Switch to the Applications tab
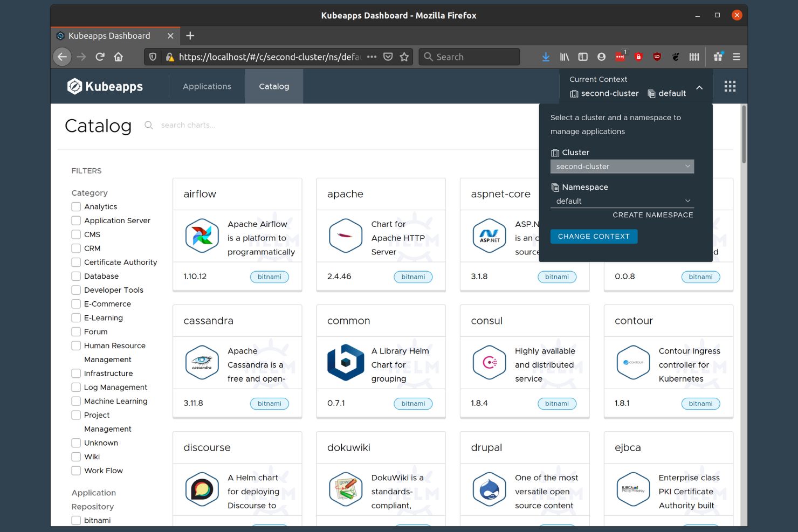 pyautogui.click(x=207, y=86)
